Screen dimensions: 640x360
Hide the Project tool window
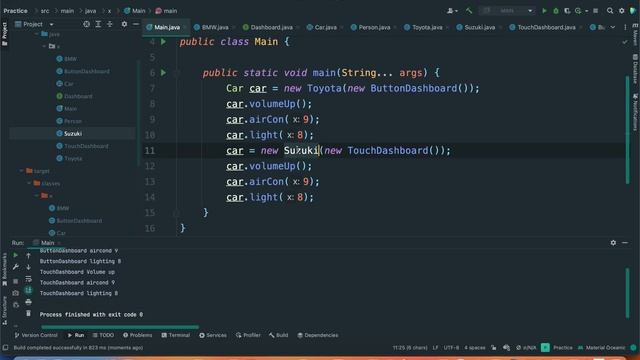tap(136, 24)
